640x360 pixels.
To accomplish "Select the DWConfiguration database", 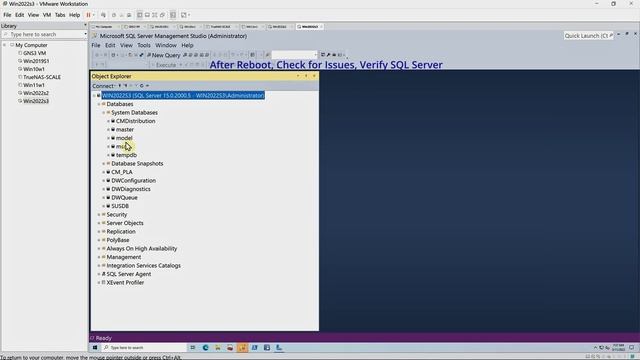I will tap(133, 180).
